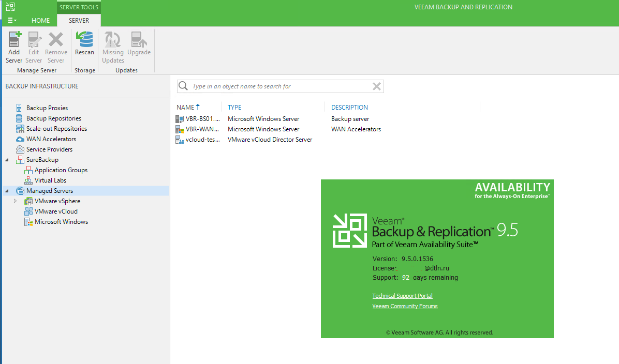
Task: Collapse the Managed Servers tree node
Action: 7,191
